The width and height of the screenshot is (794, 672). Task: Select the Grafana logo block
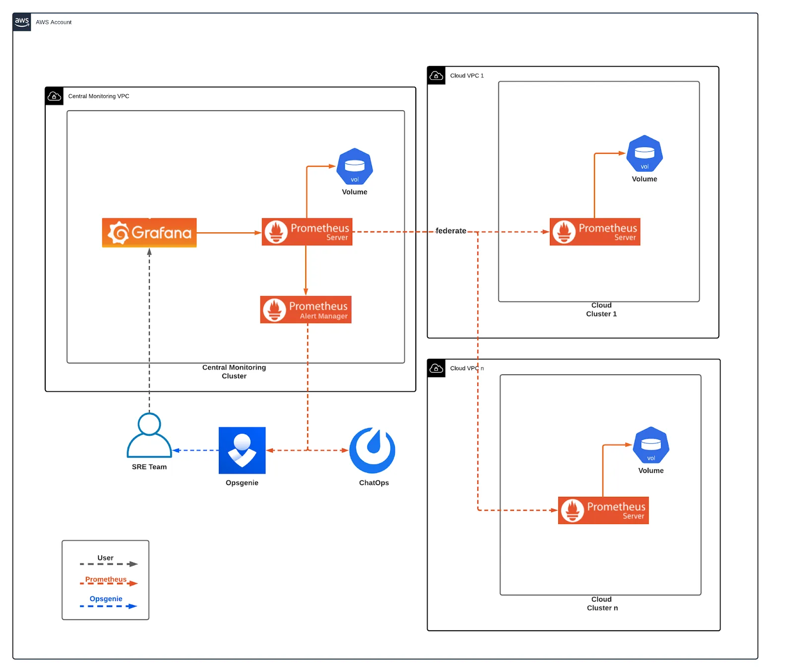[x=149, y=232]
